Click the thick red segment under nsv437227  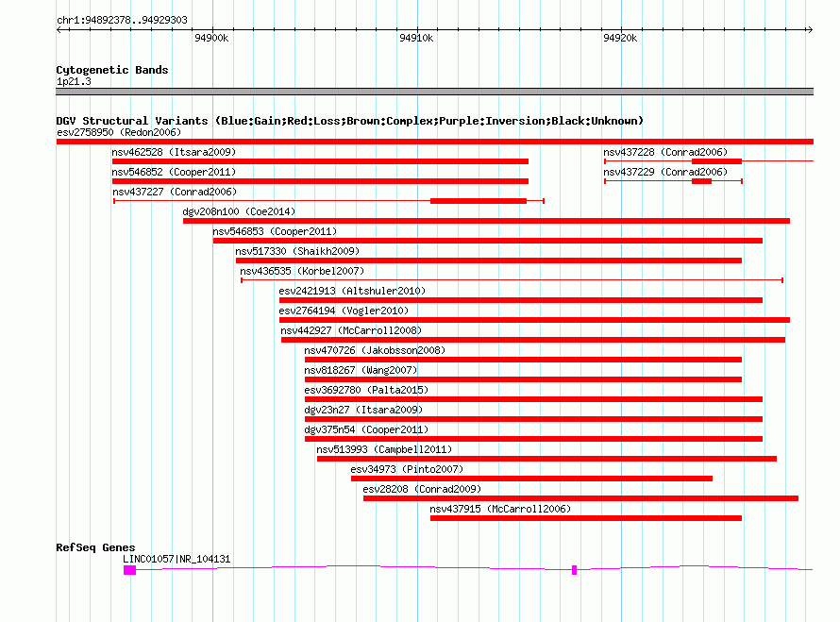479,201
